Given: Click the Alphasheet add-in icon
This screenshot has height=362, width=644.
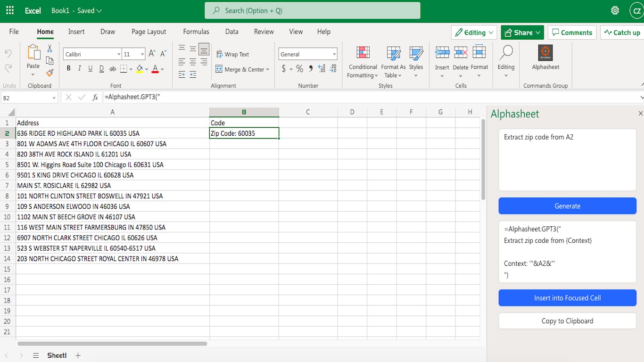Looking at the screenshot, I should coord(545,53).
